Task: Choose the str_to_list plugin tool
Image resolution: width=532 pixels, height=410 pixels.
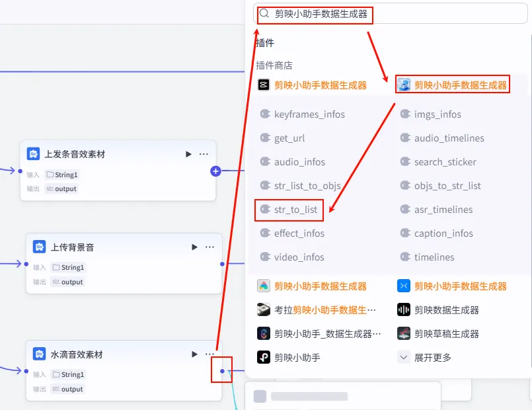Action: coord(295,210)
